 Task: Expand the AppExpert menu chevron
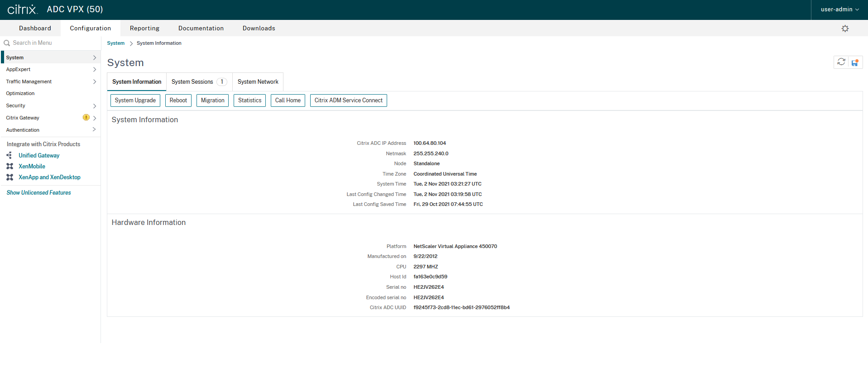pyautogui.click(x=94, y=70)
